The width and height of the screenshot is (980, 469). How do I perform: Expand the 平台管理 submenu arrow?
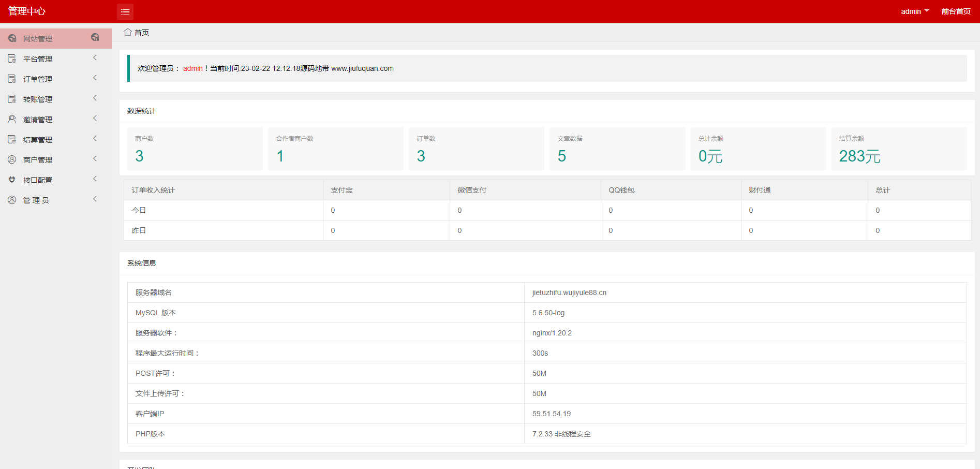coord(95,58)
